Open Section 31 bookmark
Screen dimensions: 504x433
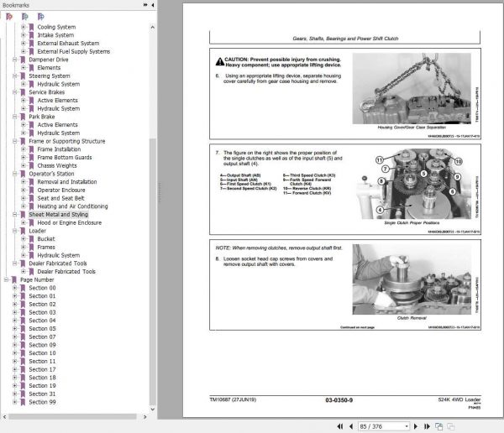42,394
